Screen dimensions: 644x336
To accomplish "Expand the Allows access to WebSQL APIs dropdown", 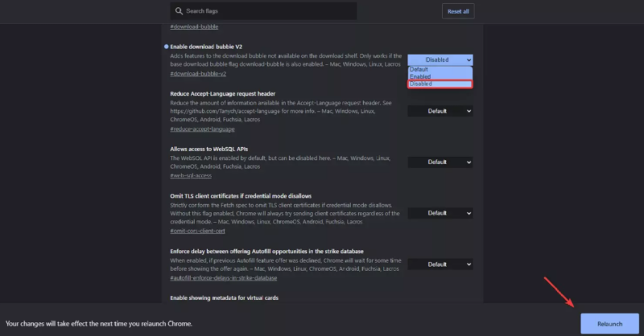I will (440, 162).
